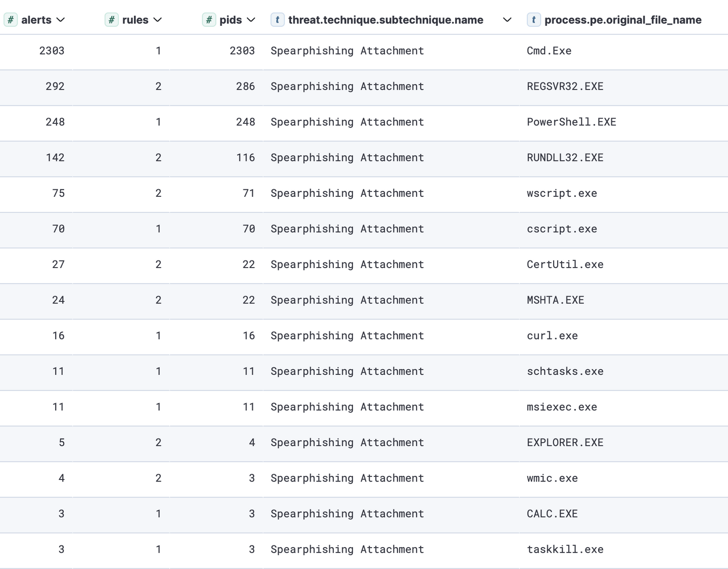Click the text type icon beside threat.technique.subtechnique.name
Screen dimensions: 728x569
(277, 20)
